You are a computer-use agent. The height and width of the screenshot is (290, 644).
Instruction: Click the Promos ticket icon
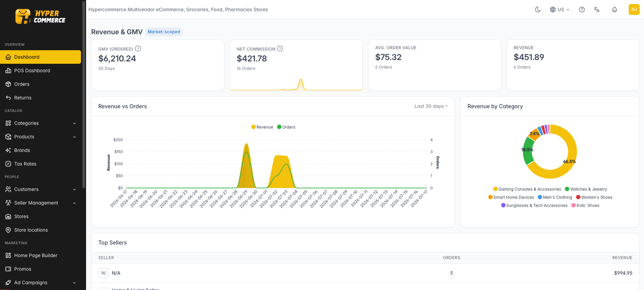pos(8,269)
